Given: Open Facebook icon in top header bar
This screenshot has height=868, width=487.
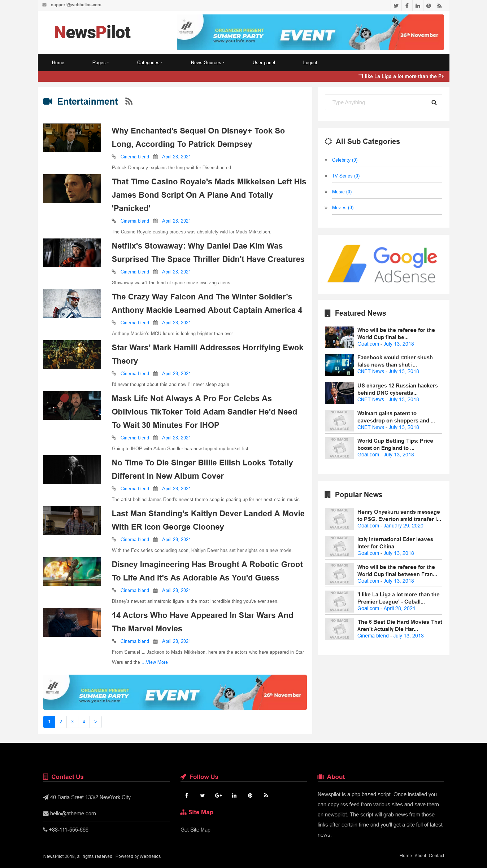Looking at the screenshot, I should 407,6.
